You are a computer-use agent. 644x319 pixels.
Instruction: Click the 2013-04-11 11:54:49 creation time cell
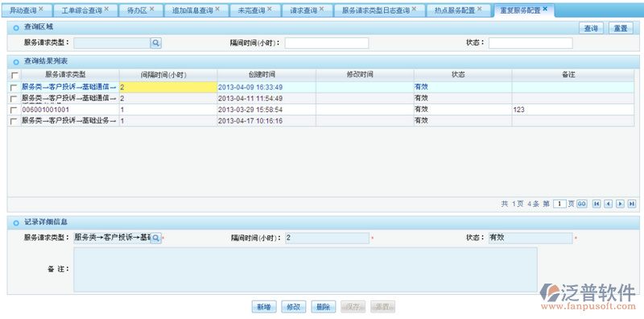pyautogui.click(x=266, y=98)
